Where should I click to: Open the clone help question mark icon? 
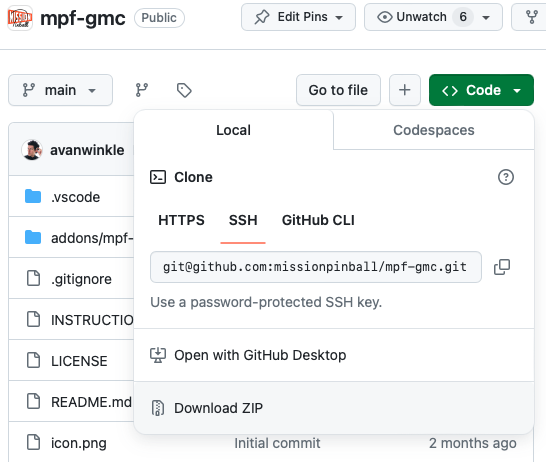click(506, 177)
